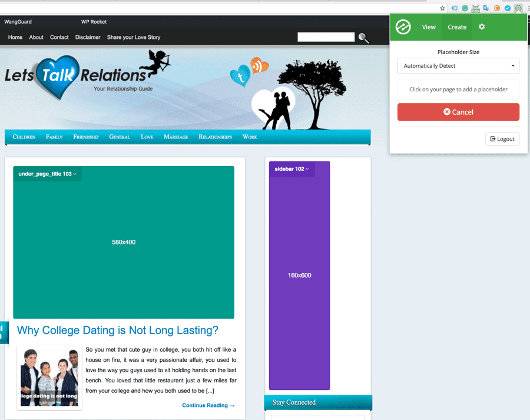Select the Create tab

tap(457, 27)
